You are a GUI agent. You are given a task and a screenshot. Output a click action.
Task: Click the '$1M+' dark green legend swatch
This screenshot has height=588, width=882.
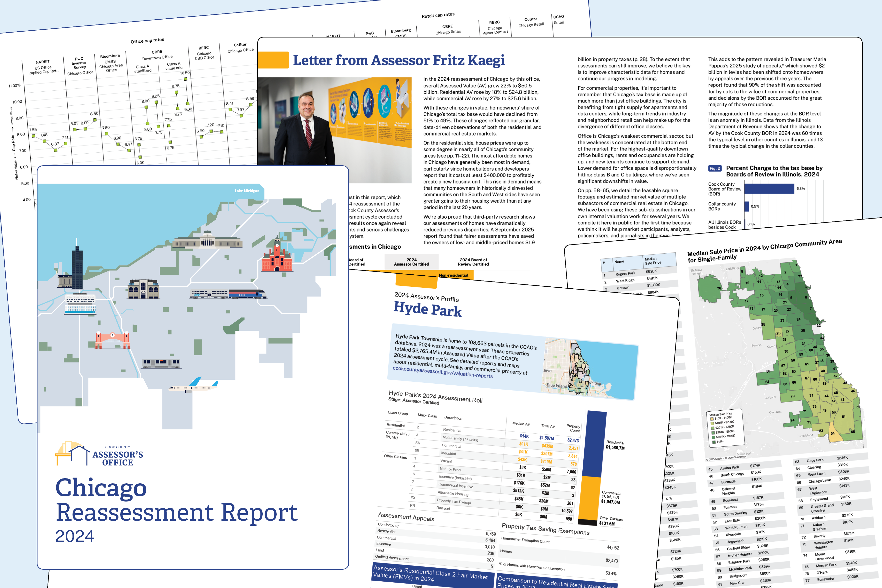coord(714,442)
